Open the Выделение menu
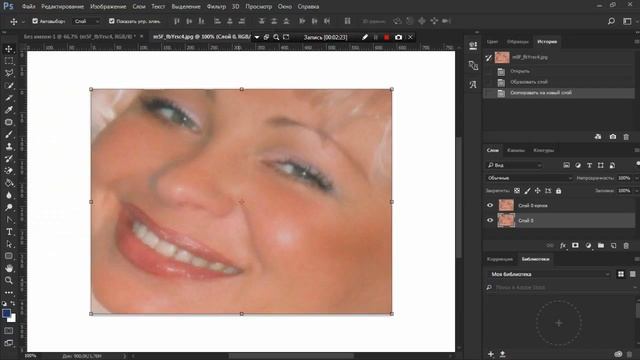Screen dimensions: 640x360 pos(186,7)
